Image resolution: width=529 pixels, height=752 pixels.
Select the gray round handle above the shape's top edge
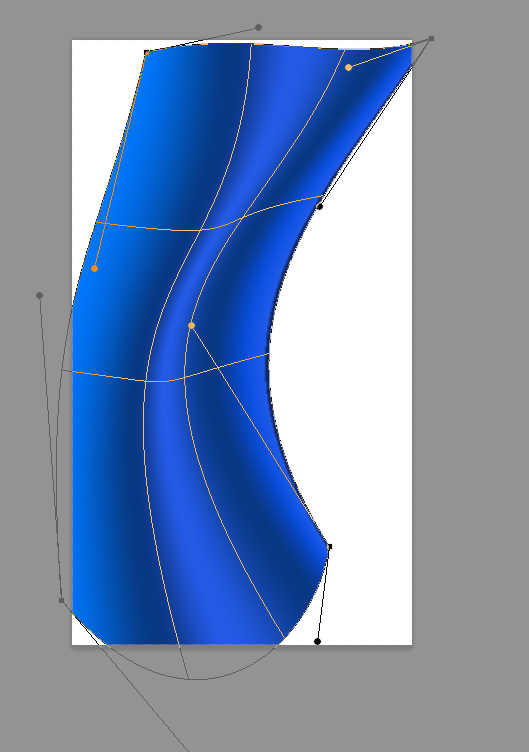coord(259,27)
